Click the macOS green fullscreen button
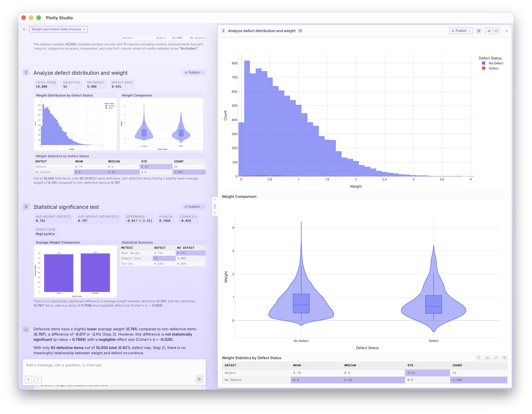Screen dimensions: 532x414 pos(38,18)
